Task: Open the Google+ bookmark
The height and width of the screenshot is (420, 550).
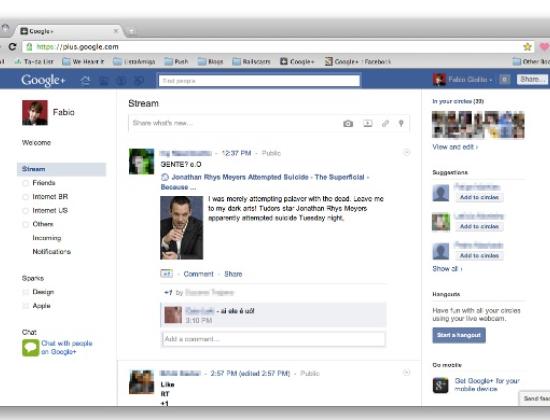Action: point(297,61)
